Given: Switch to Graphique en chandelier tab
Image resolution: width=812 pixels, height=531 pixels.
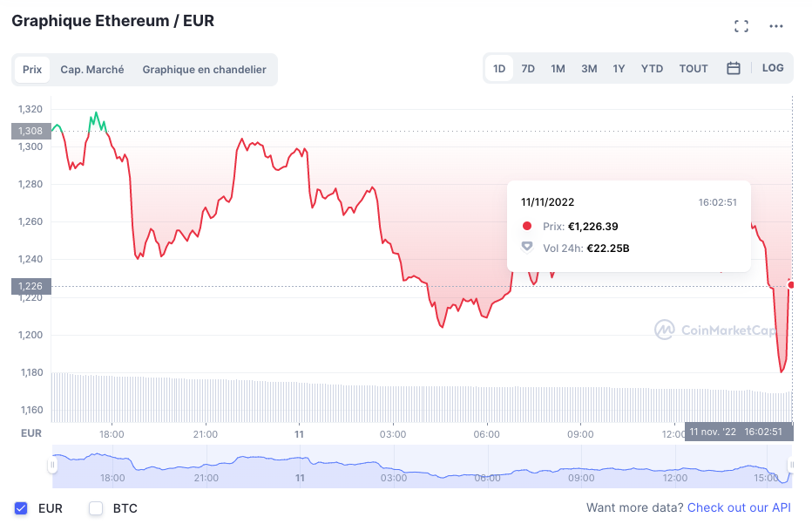Looking at the screenshot, I should 204,70.
